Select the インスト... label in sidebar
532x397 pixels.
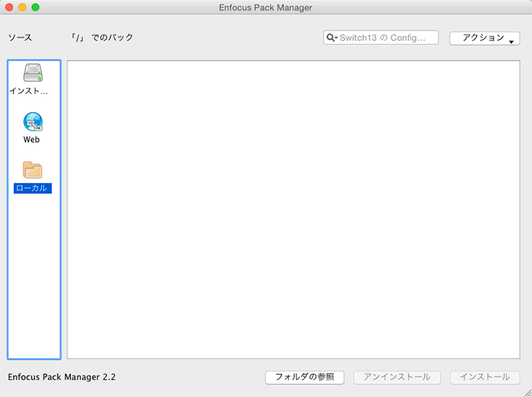tap(29, 91)
